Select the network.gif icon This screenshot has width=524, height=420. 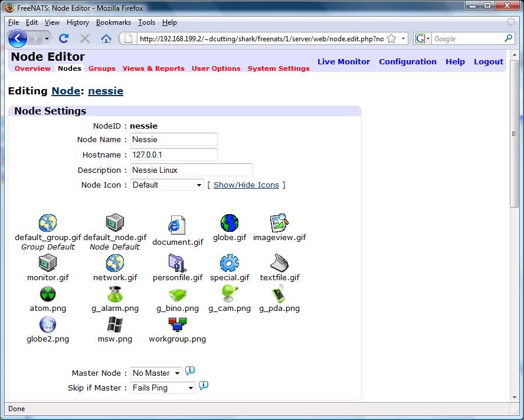pos(115,263)
